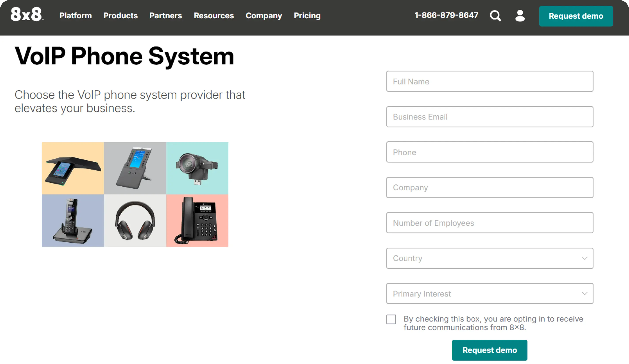Open the Products menu
This screenshot has width=629, height=364.
121,16
